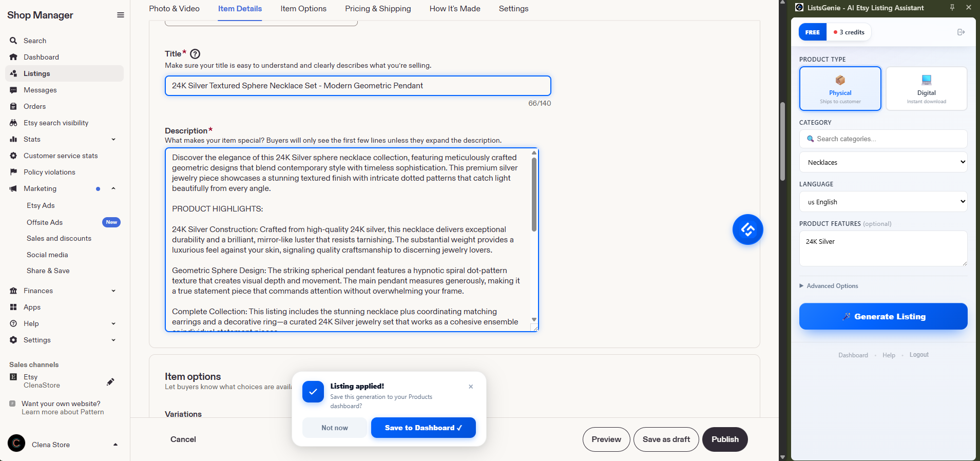Viewport: 980px width, 461px height.
Task: Click into the listing Title field
Action: pos(358,86)
